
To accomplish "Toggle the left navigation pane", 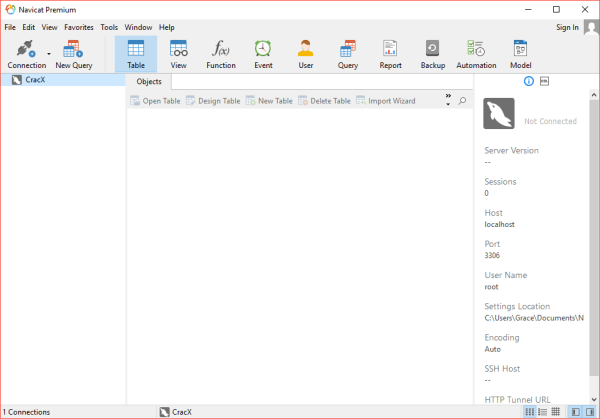I will (576, 412).
